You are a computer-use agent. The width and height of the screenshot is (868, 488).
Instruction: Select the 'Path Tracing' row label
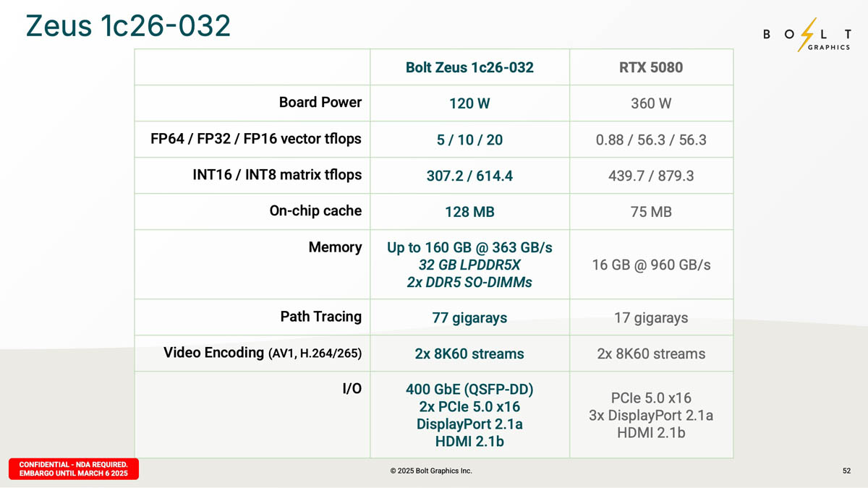[320, 317]
